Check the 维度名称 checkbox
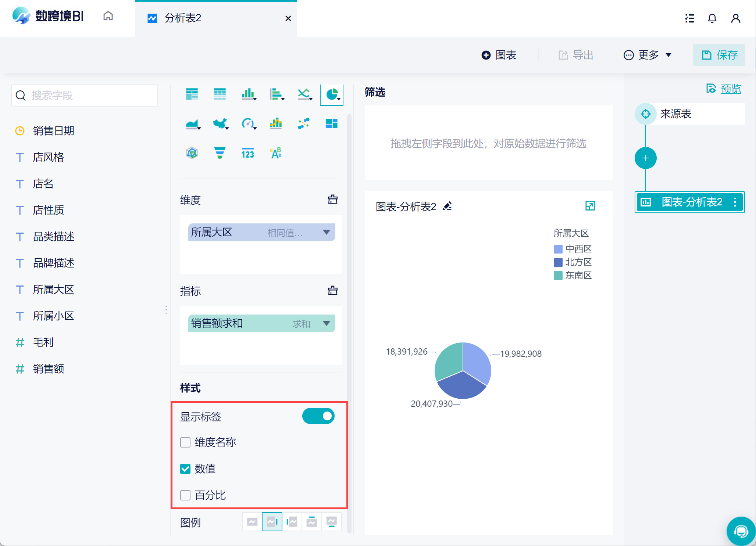Image resolution: width=756 pixels, height=546 pixels. click(185, 442)
